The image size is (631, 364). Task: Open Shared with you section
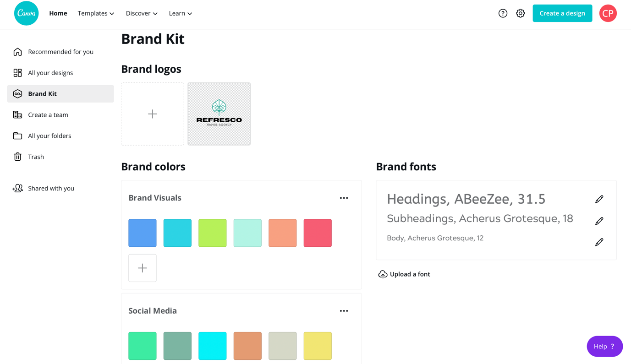51,188
